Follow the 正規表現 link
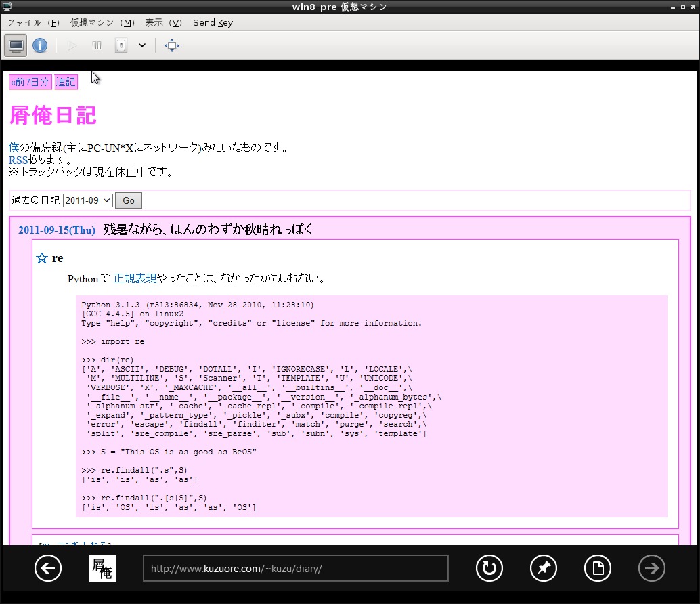The image size is (700, 604). [x=135, y=278]
